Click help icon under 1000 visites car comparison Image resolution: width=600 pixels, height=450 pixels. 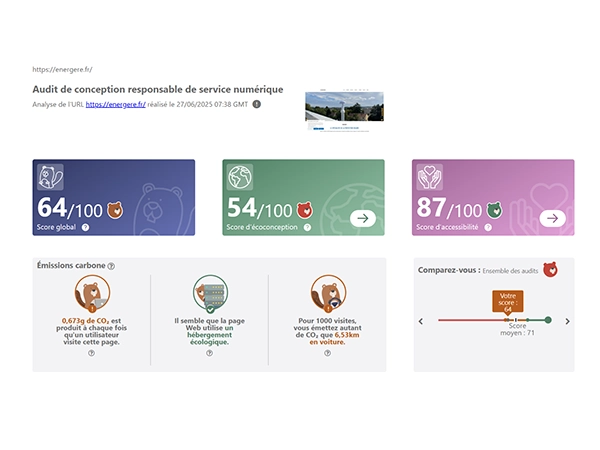327,353
